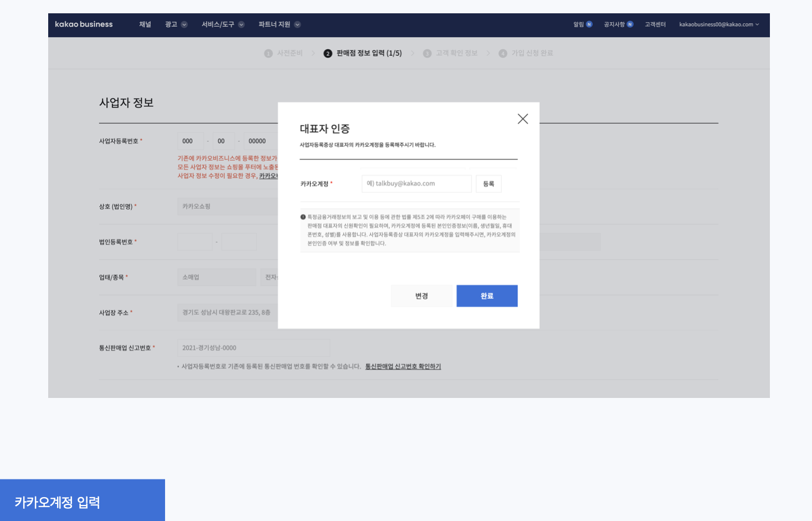The image size is (812, 521).
Task: Click the info icon in the notice box
Action: [x=303, y=217]
